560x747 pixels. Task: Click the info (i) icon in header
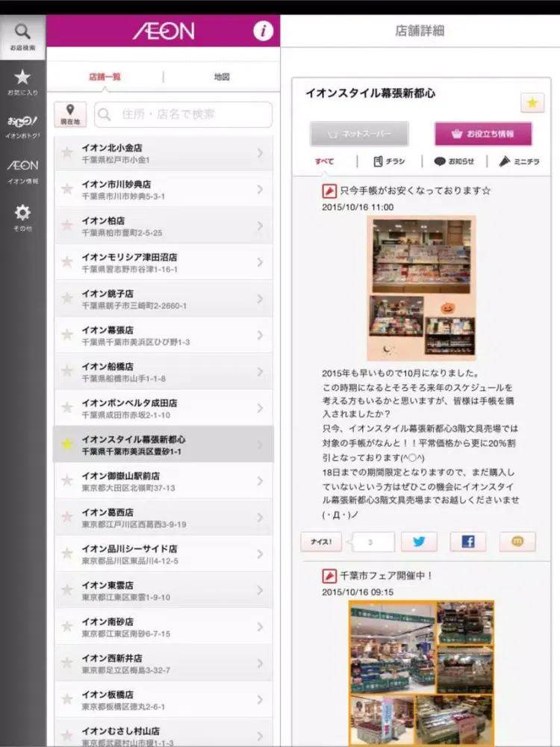263,31
